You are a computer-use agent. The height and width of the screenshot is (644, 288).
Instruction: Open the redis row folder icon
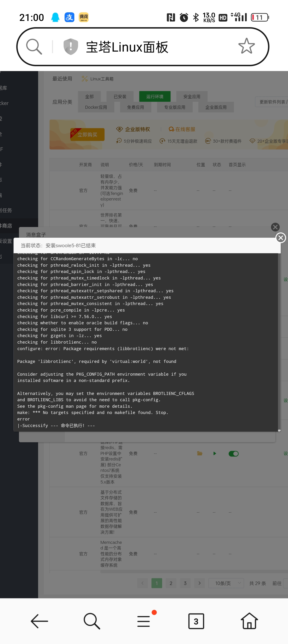(200, 453)
